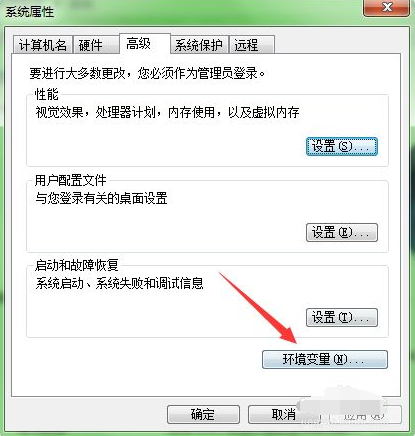Confirm with the 确定 button
The width and height of the screenshot is (415, 436).
coord(203,414)
